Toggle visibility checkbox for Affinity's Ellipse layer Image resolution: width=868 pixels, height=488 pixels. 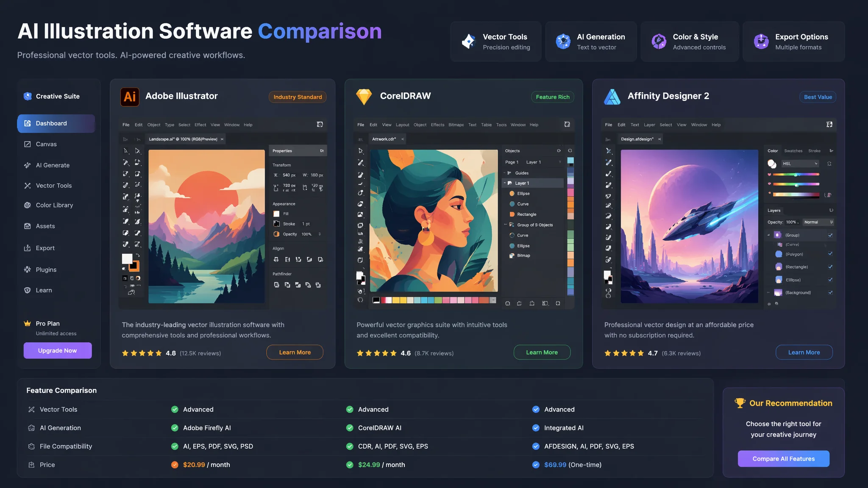pyautogui.click(x=830, y=280)
